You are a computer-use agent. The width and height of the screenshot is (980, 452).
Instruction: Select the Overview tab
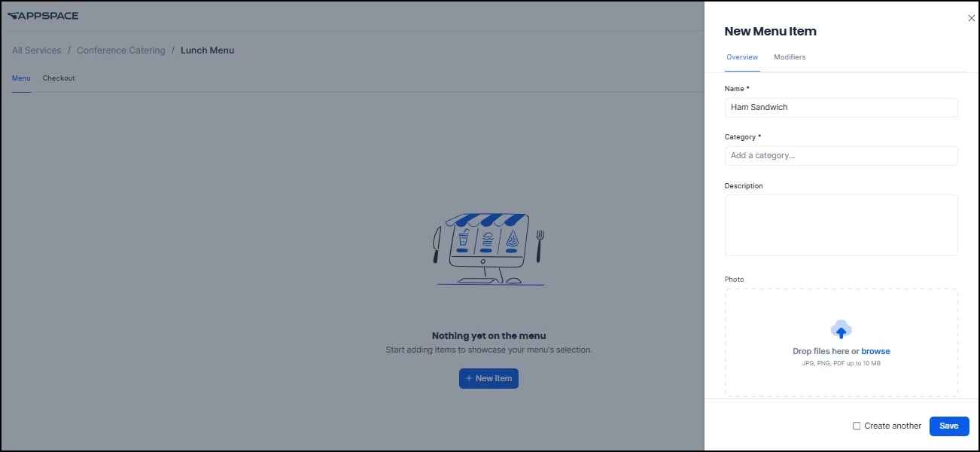tap(742, 57)
